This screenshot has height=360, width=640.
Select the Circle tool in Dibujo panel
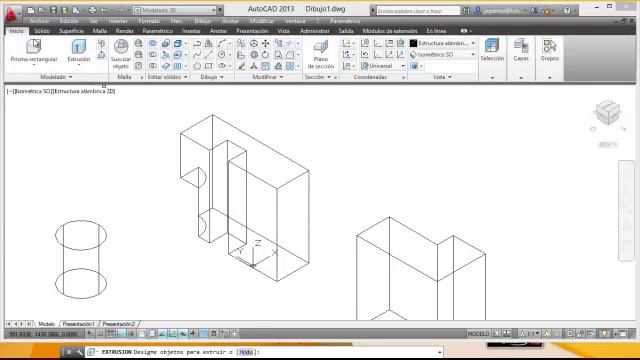[x=222, y=54]
